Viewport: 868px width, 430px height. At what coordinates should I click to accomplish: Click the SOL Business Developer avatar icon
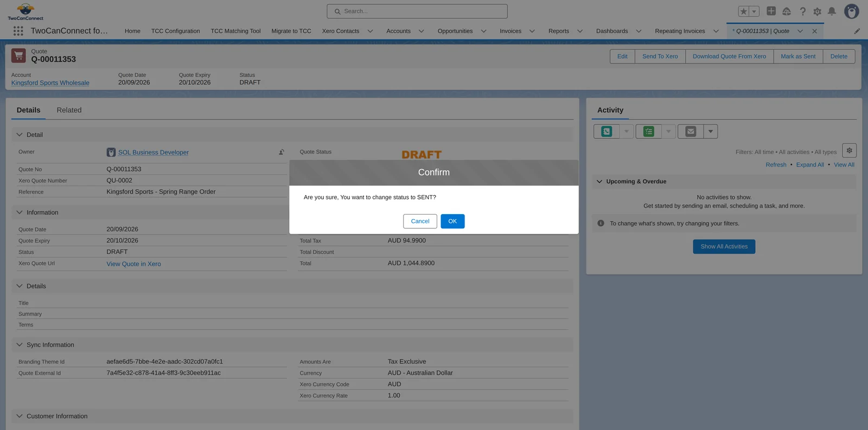[111, 152]
